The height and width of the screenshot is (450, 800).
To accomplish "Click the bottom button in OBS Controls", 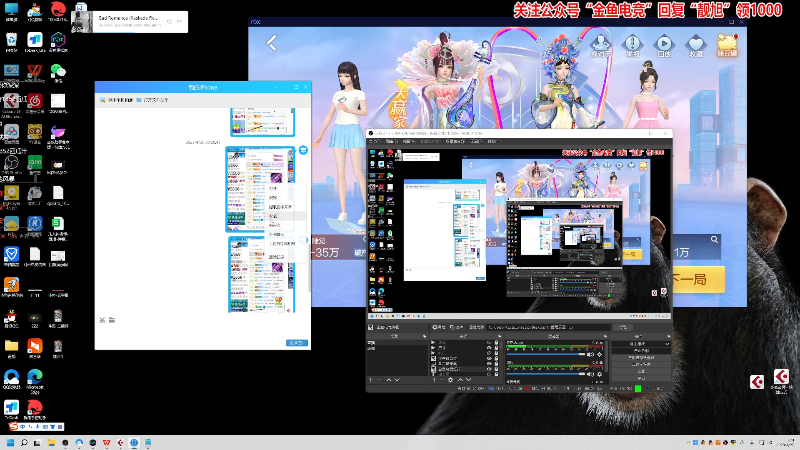I will (641, 378).
